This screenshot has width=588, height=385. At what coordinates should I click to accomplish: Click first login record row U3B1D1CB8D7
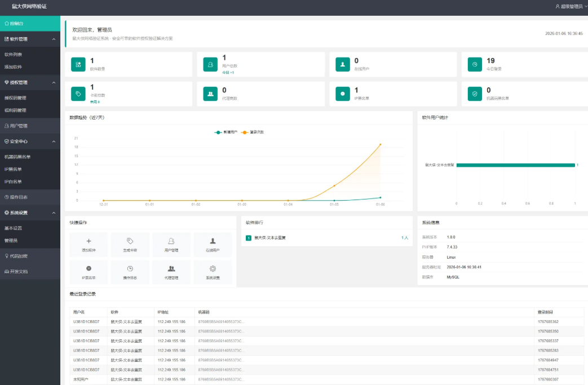tap(86, 322)
